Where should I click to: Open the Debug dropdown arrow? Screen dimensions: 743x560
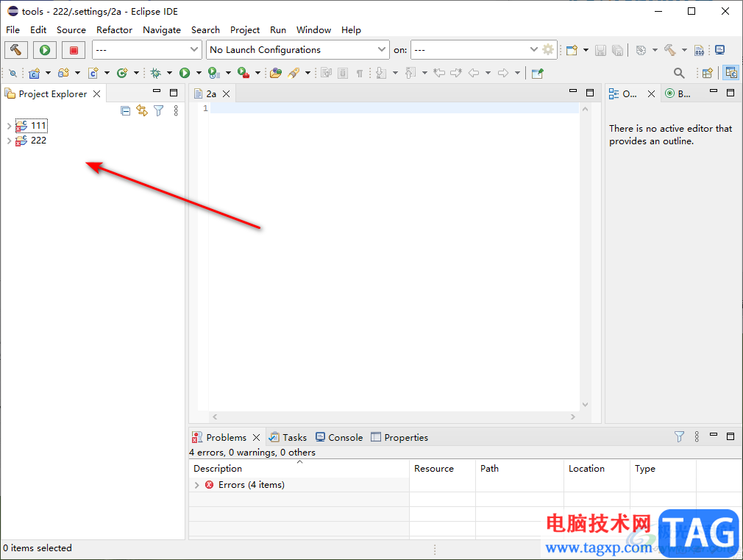coord(169,73)
